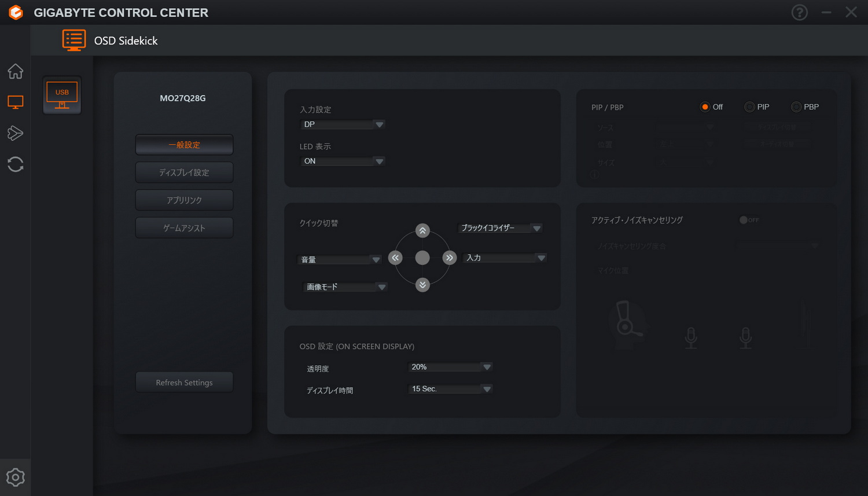Screen dimensions: 868x496
Task: Select the PBP radio button
Action: coord(796,107)
